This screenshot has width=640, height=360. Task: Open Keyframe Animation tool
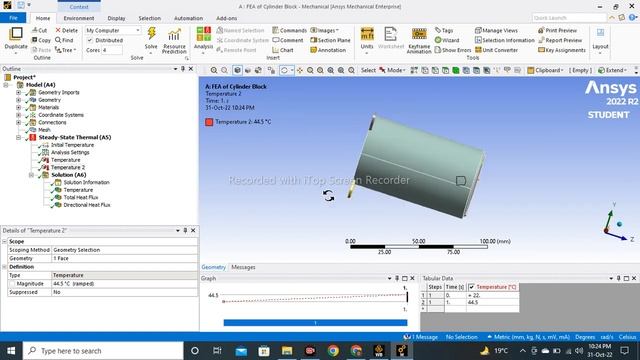coord(419,41)
